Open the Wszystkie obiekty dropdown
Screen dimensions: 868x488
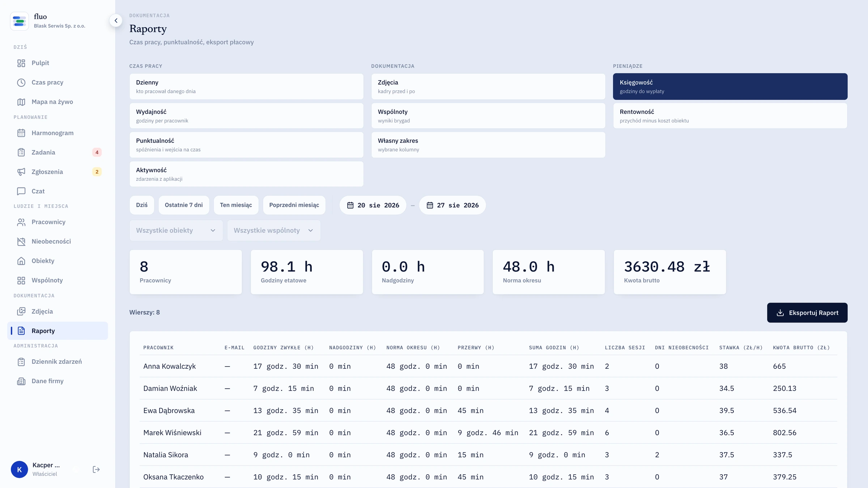click(x=176, y=231)
